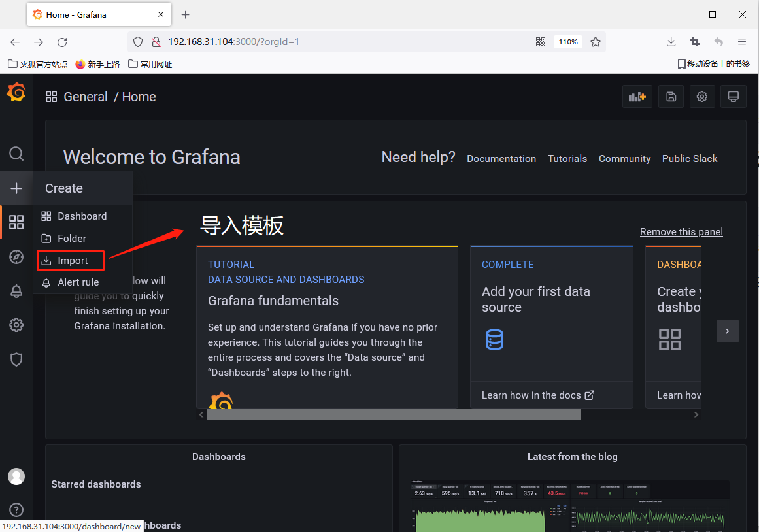
Task: Open the Alerting bell icon
Action: coord(16,291)
